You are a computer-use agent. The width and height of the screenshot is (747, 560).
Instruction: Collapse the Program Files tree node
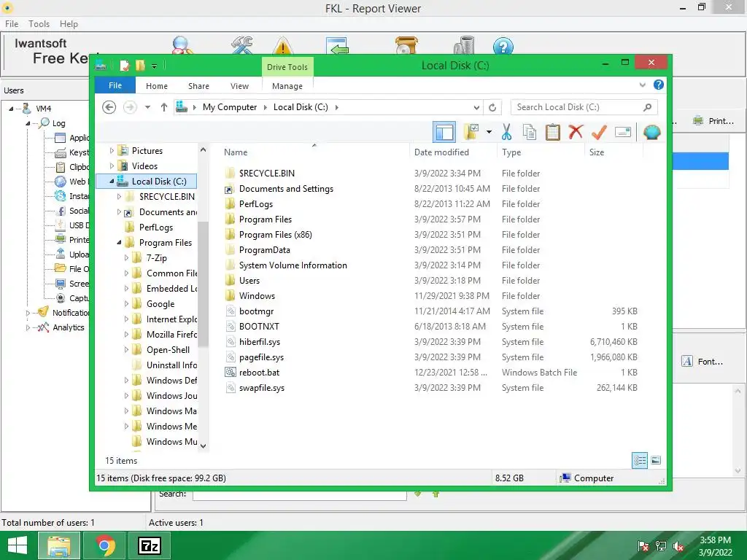click(119, 242)
